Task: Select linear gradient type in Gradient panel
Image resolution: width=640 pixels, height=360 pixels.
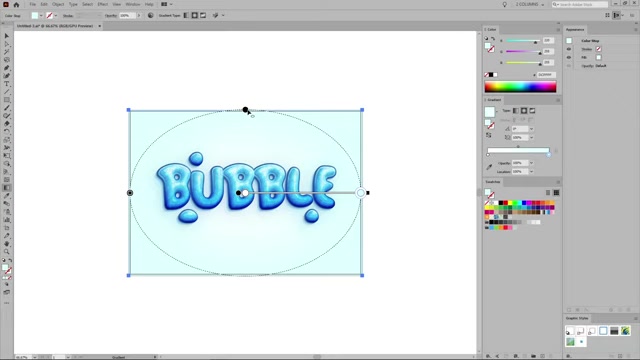Action: (x=516, y=111)
